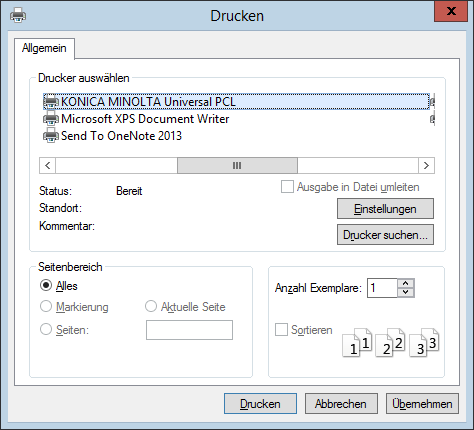Open the Einstellungen button
The image size is (474, 430).
385,209
